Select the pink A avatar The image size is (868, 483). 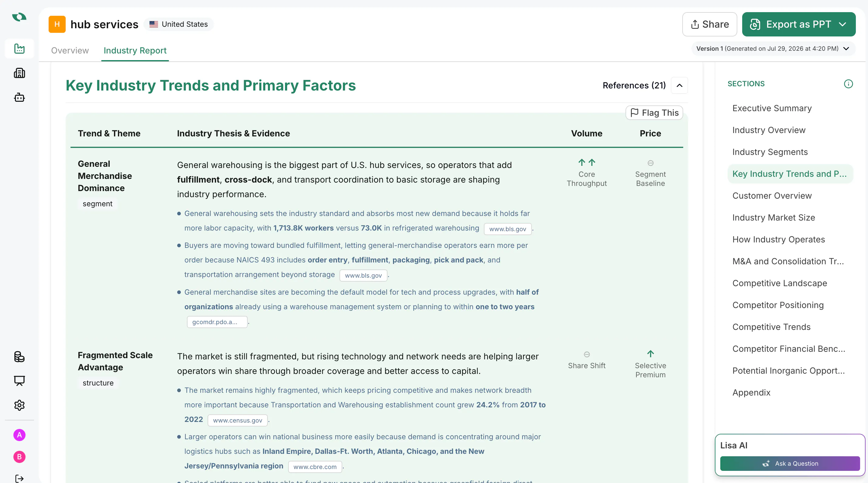coord(19,435)
